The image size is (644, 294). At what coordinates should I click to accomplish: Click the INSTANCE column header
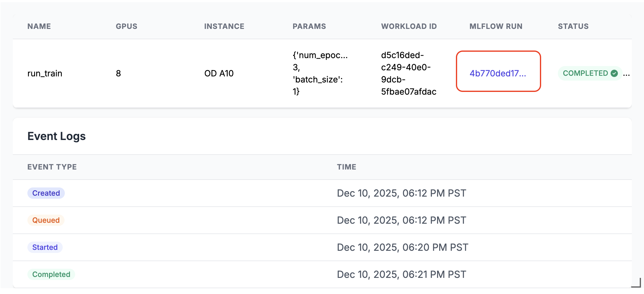coord(224,26)
